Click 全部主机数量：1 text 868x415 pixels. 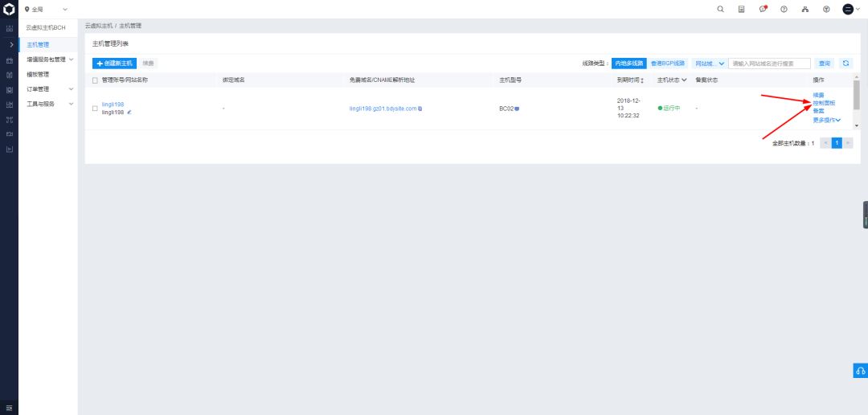(x=793, y=143)
